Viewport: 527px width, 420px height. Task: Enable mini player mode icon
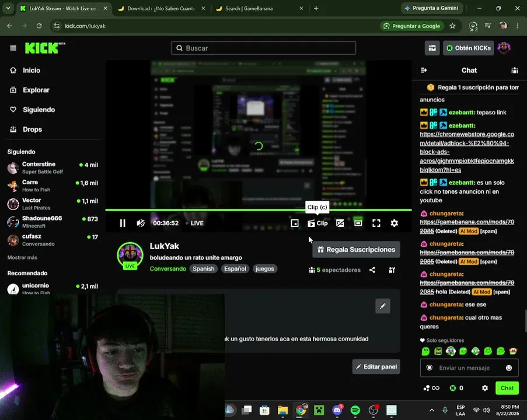pyautogui.click(x=294, y=223)
